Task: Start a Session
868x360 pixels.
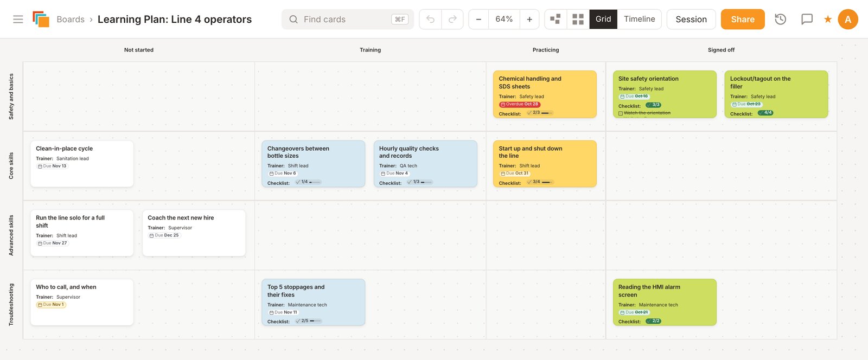Action: pyautogui.click(x=691, y=20)
